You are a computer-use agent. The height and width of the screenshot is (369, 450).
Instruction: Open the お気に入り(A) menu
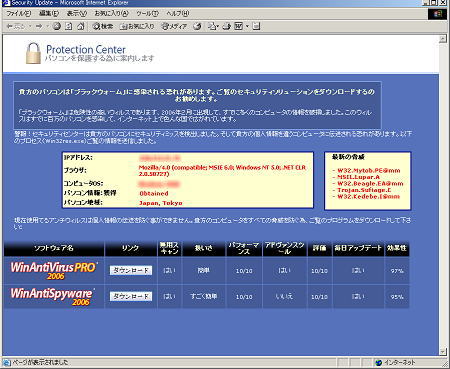pyautogui.click(x=111, y=13)
